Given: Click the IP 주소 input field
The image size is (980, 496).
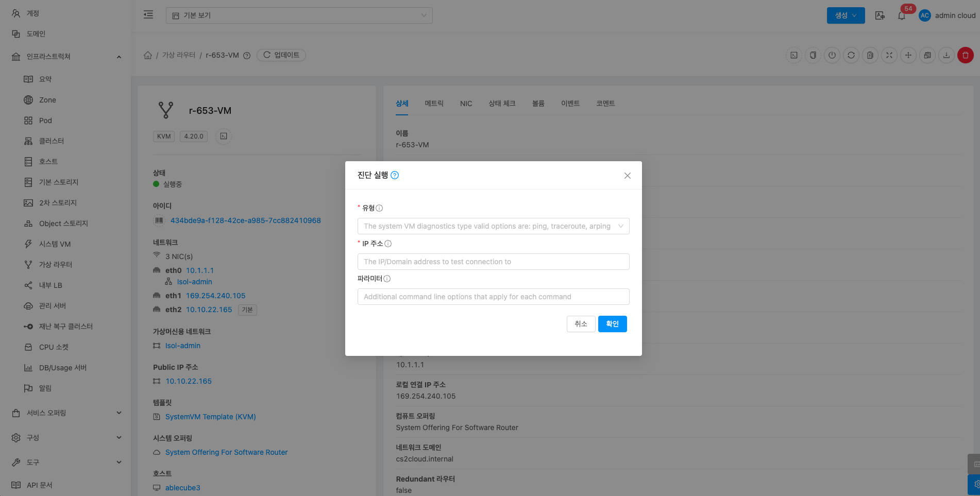Looking at the screenshot, I should coord(493,262).
